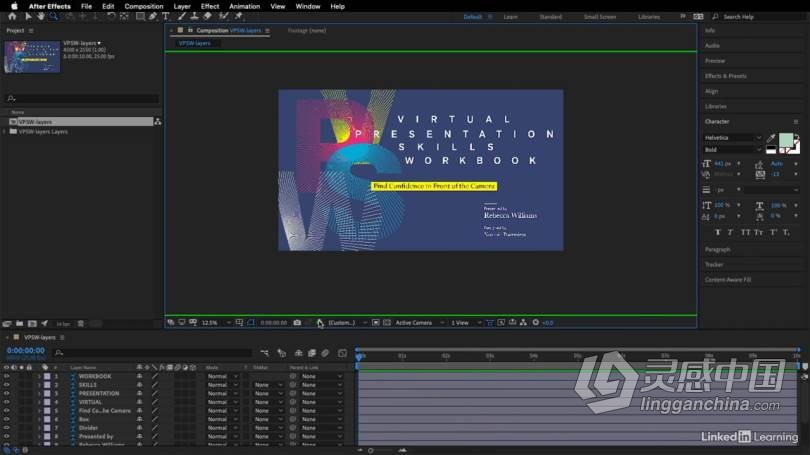Open the Effect menu
The image size is (810, 455).
(x=210, y=6)
